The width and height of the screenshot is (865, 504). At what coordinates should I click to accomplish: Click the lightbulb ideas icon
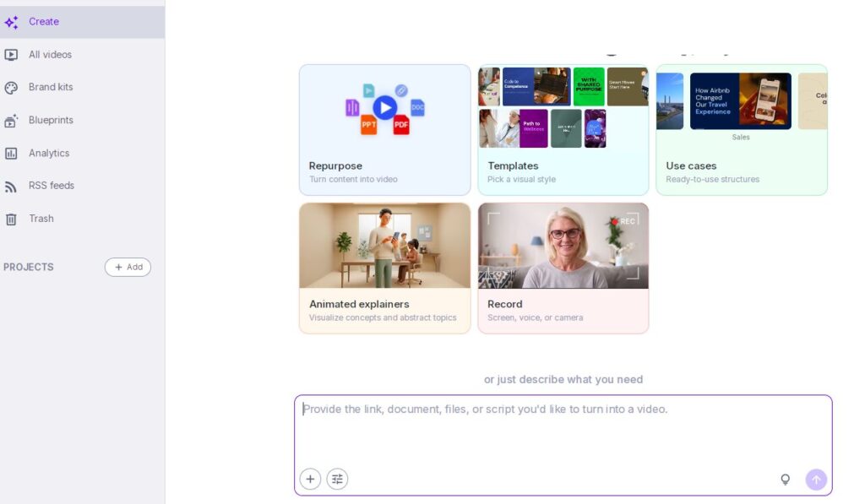tap(785, 480)
